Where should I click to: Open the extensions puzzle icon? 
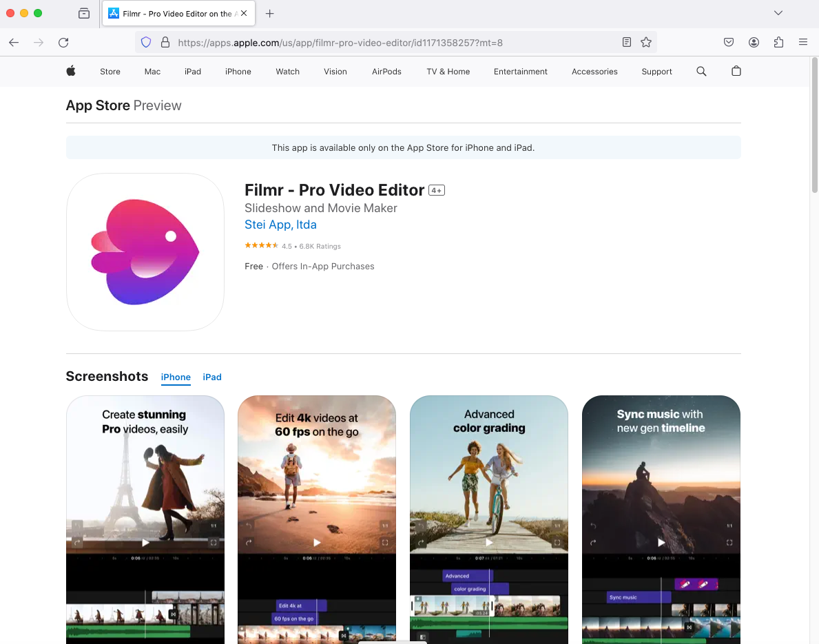point(778,42)
